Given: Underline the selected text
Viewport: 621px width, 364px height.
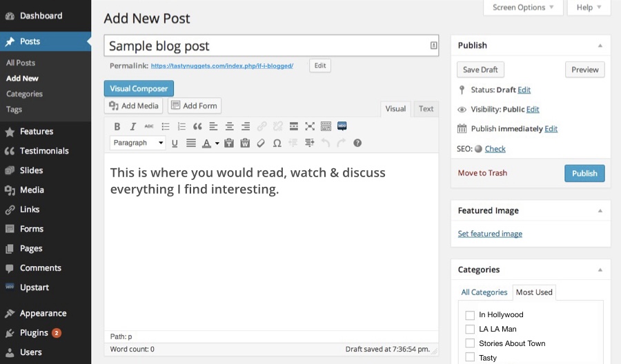Looking at the screenshot, I should pyautogui.click(x=175, y=143).
